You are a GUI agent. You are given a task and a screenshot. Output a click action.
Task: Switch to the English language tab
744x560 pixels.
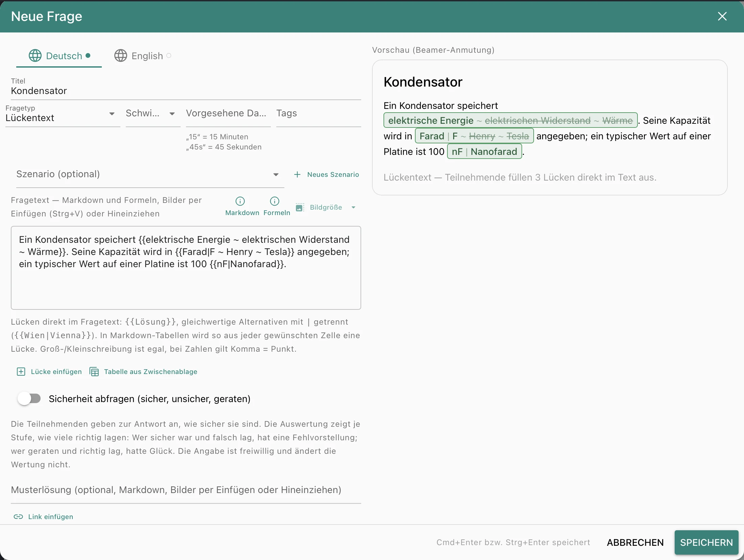143,55
